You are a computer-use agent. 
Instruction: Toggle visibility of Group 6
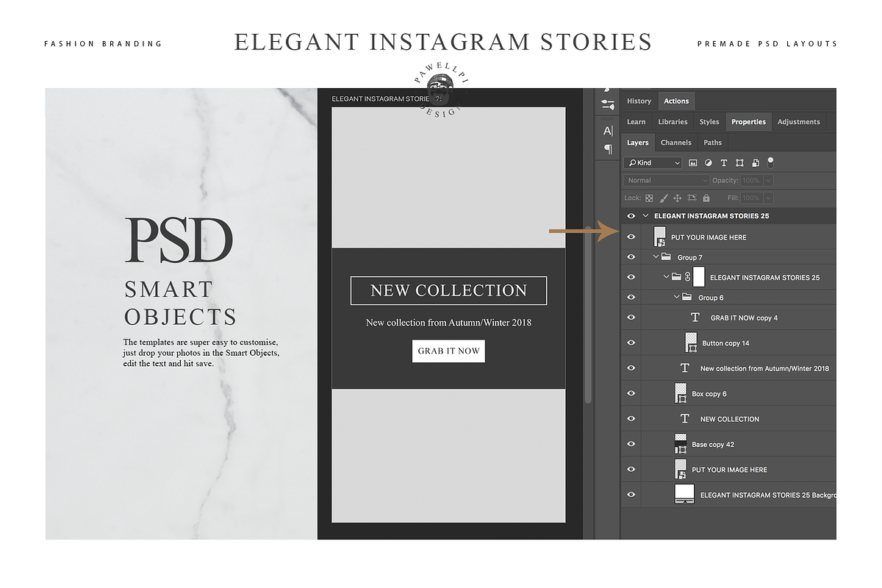tap(631, 298)
